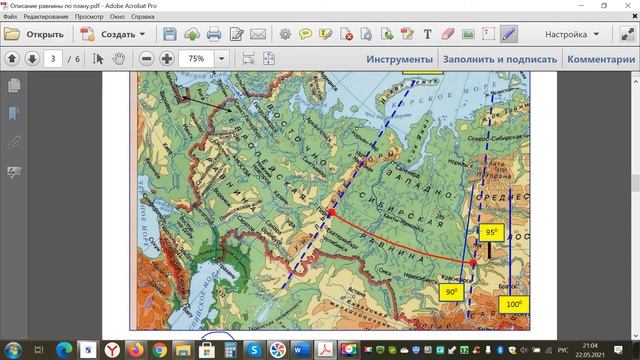Click the envelope Email icon

click(258, 34)
